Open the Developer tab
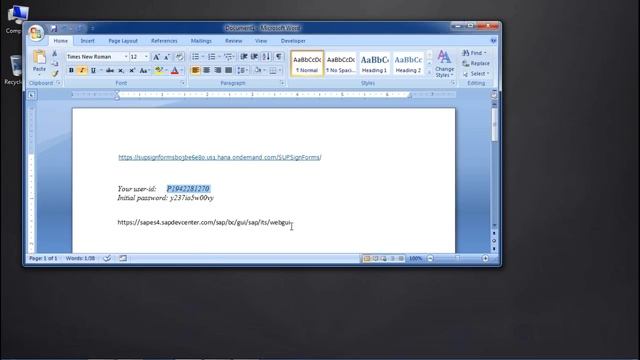The width and height of the screenshot is (640, 360). [293, 41]
